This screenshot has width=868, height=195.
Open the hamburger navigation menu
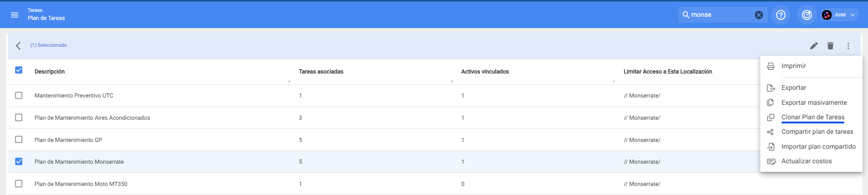14,15
